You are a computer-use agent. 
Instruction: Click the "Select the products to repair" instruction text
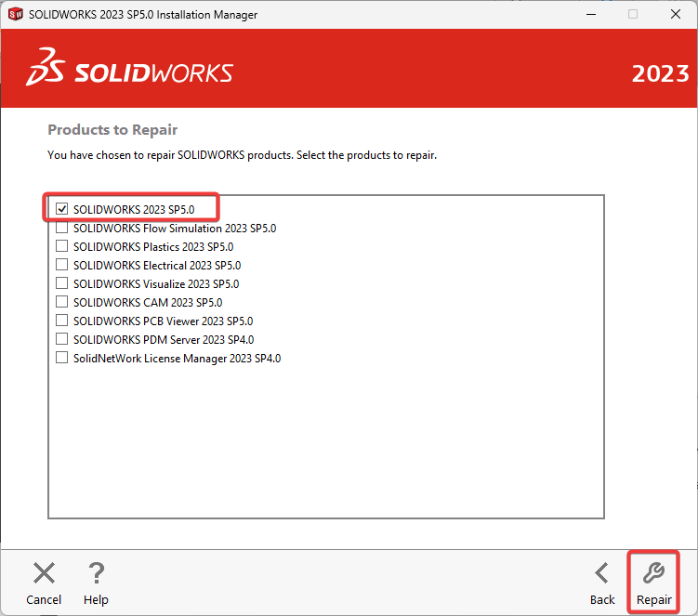tap(366, 155)
